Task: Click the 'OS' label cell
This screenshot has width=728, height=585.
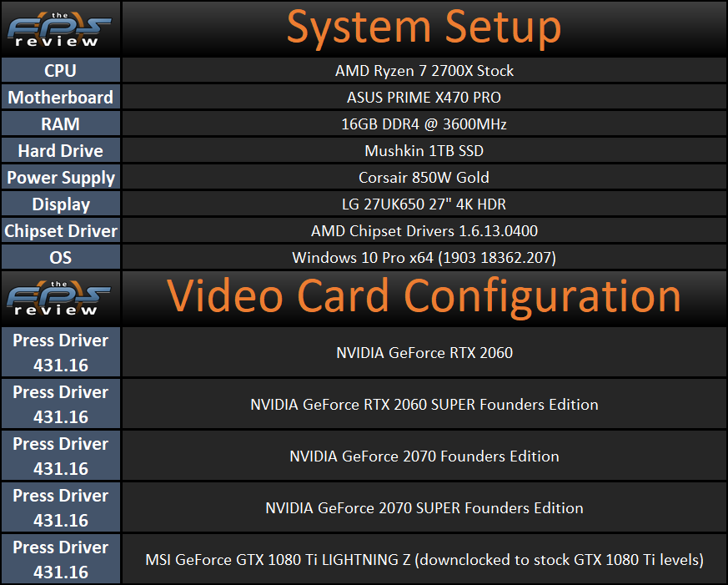Action: tap(61, 257)
